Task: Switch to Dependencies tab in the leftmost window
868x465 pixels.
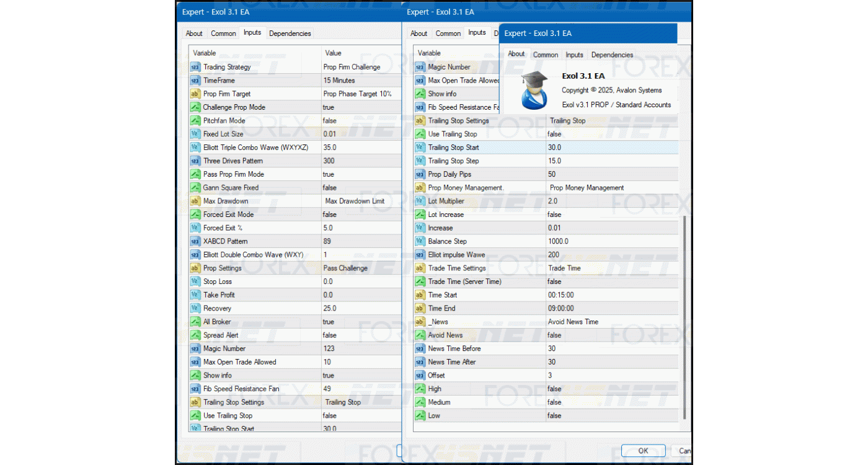Action: (x=290, y=33)
